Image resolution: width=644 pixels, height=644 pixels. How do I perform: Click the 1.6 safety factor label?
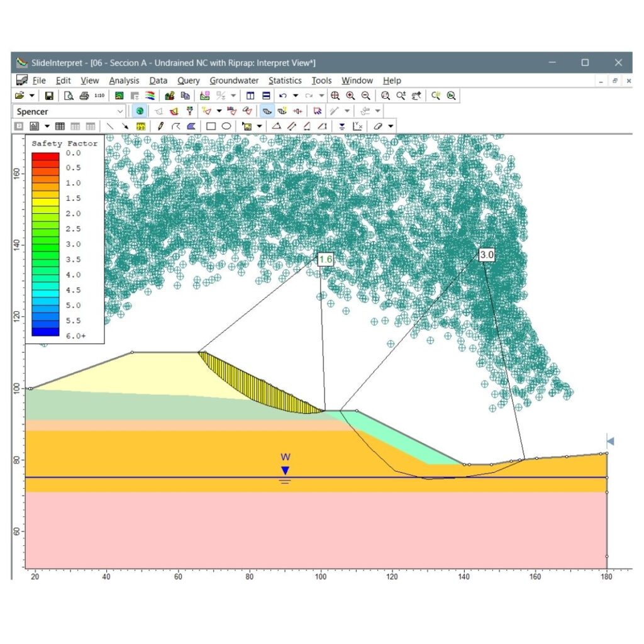pos(325,259)
